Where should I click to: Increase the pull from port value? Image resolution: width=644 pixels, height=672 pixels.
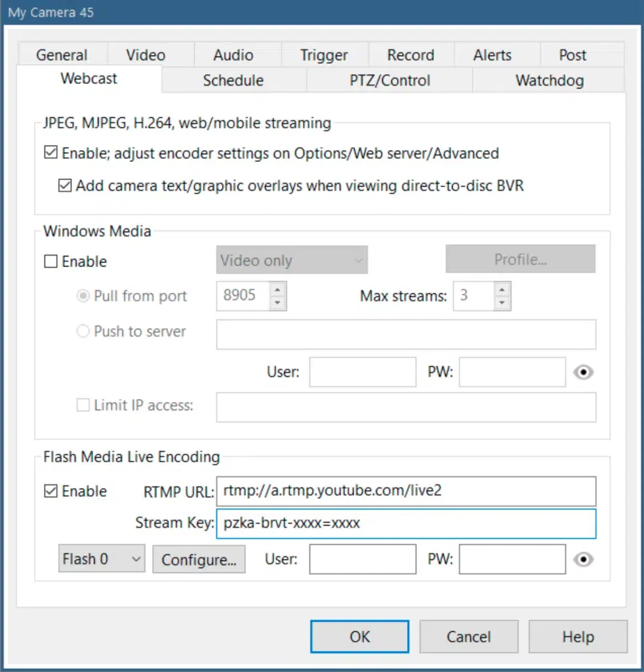[x=278, y=289]
